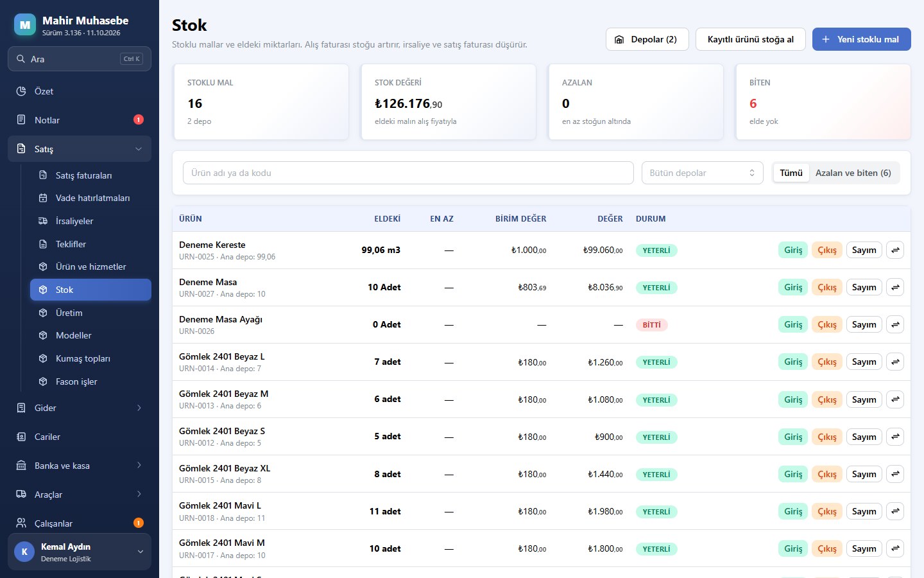Click Giriş for Deneme Masa
Viewport: 924px width, 578px height.
(x=793, y=287)
